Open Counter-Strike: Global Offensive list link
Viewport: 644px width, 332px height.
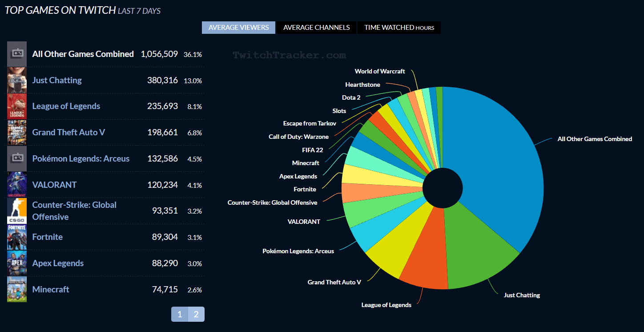74,211
